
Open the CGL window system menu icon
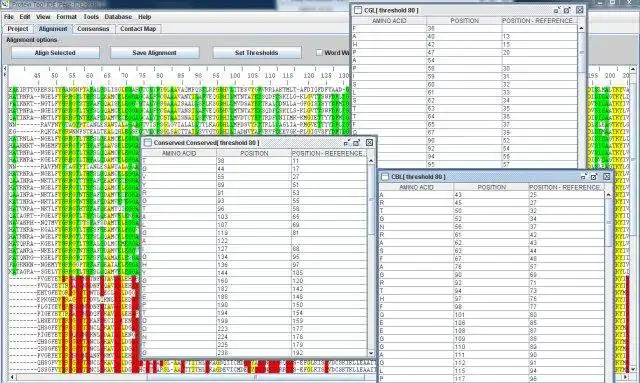(358, 10)
